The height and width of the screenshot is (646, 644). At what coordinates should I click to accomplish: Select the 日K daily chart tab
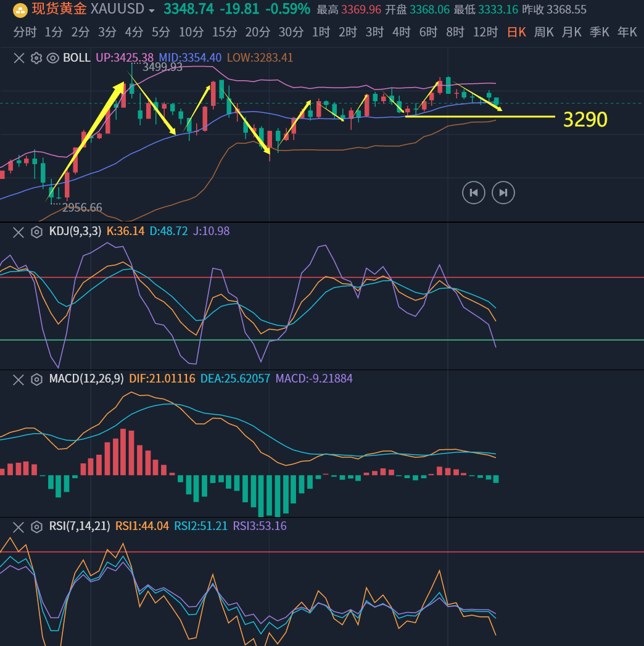click(517, 31)
